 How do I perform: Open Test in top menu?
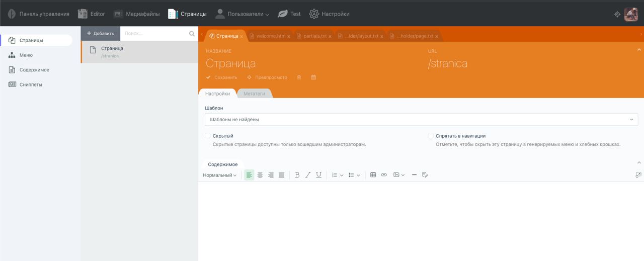pyautogui.click(x=289, y=14)
